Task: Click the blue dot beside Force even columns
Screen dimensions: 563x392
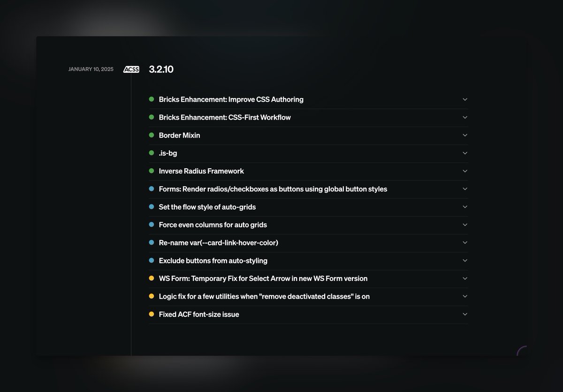Action: (x=152, y=225)
